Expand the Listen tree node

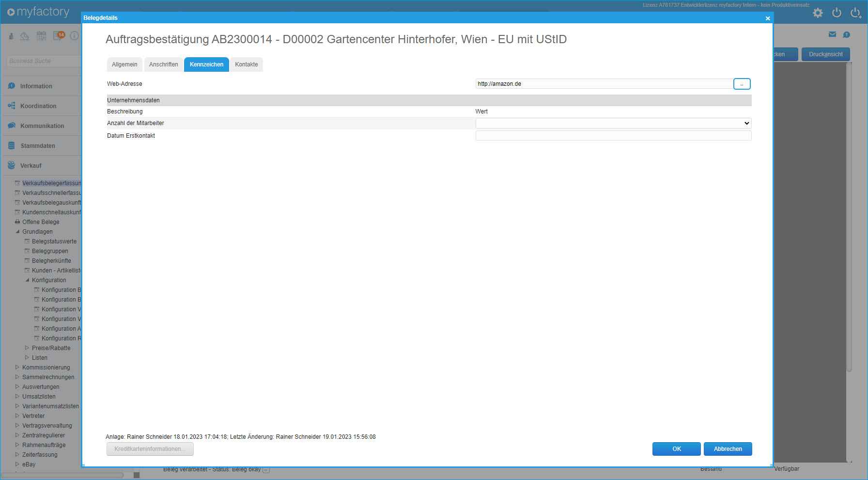pyautogui.click(x=27, y=358)
